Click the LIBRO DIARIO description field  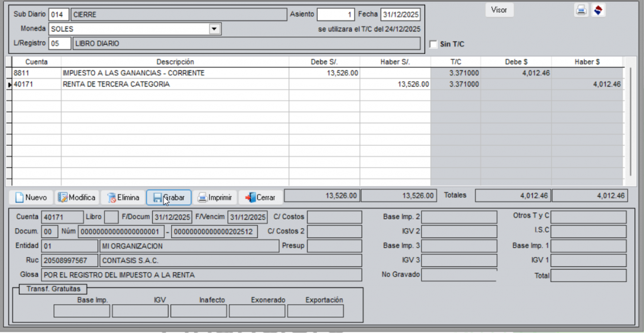(247, 43)
